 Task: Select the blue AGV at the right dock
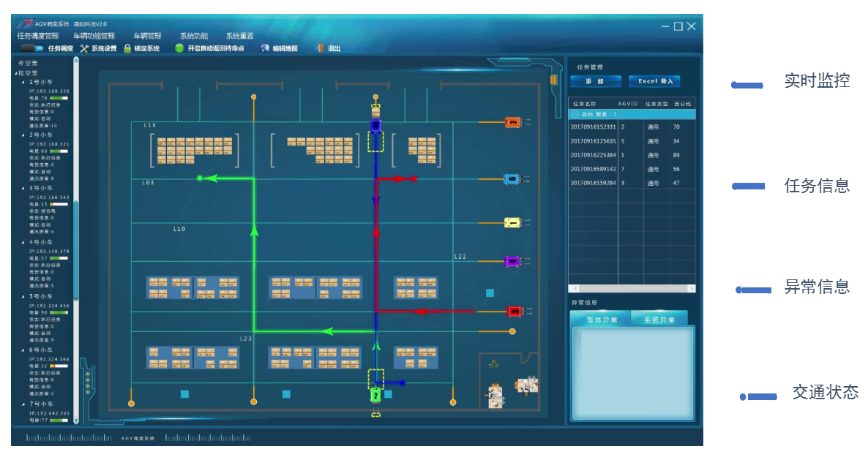(512, 178)
